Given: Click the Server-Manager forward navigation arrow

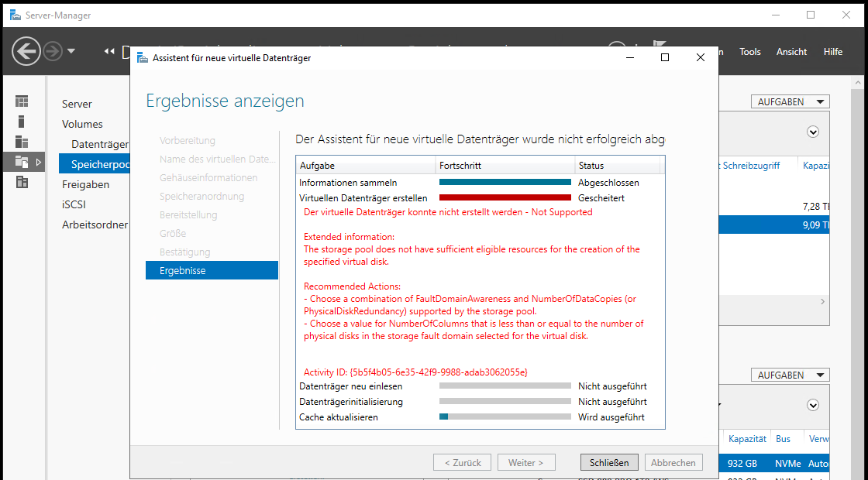Looking at the screenshot, I should (53, 51).
